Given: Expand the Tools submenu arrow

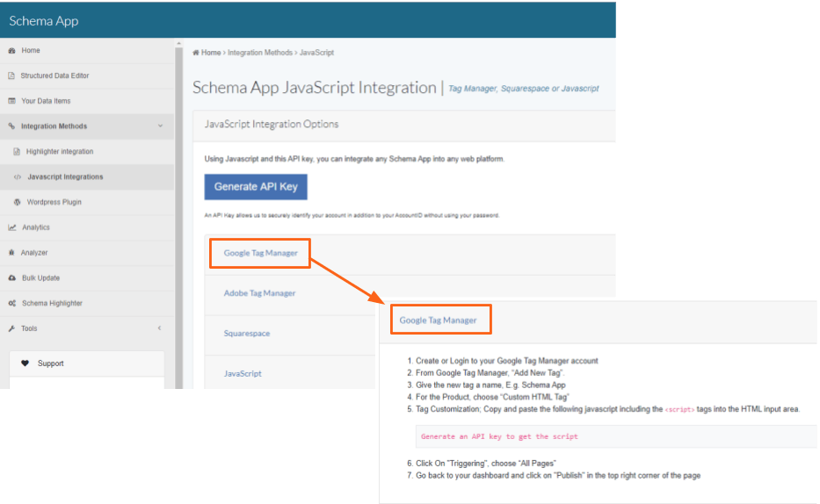Looking at the screenshot, I should point(159,328).
